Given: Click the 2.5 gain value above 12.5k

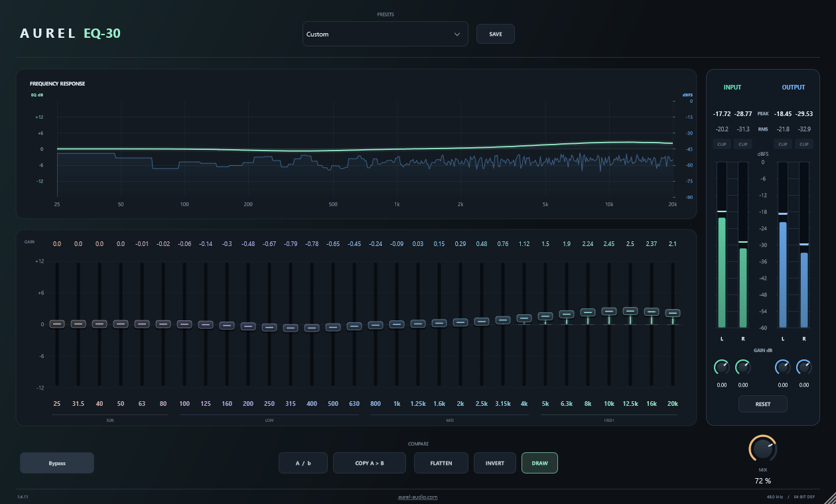Looking at the screenshot, I should 630,244.
